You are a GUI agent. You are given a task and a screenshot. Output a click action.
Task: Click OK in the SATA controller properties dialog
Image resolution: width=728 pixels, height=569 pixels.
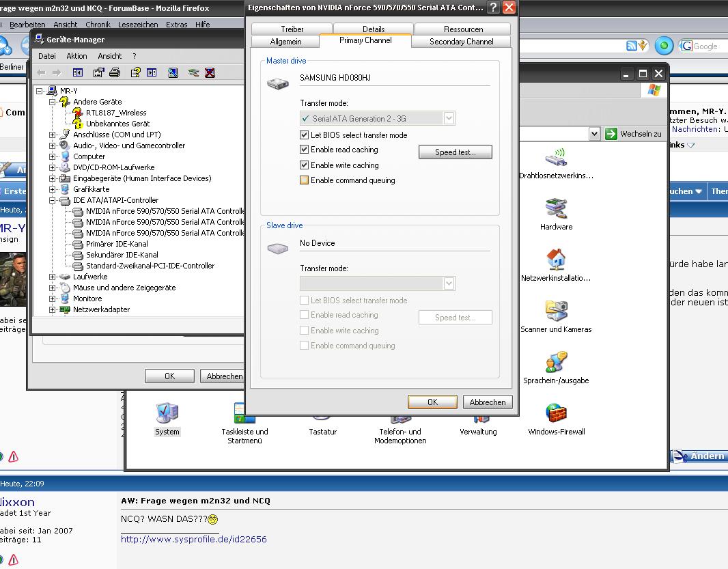click(x=432, y=402)
